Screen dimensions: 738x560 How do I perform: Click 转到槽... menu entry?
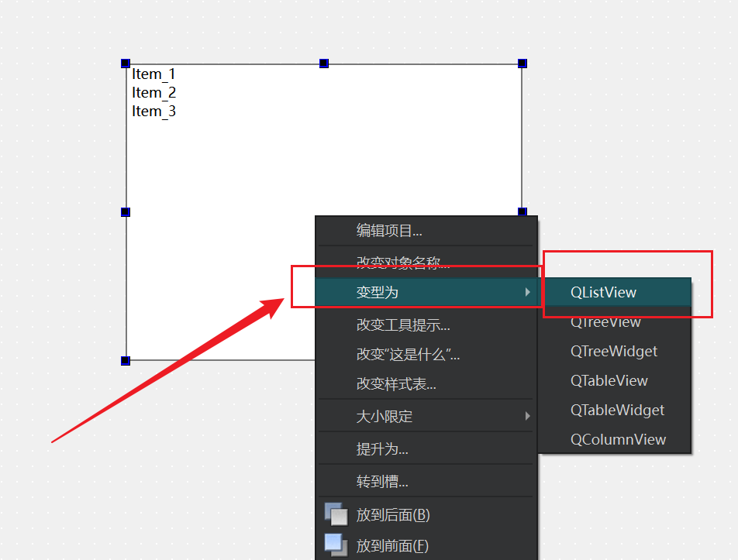(x=382, y=482)
